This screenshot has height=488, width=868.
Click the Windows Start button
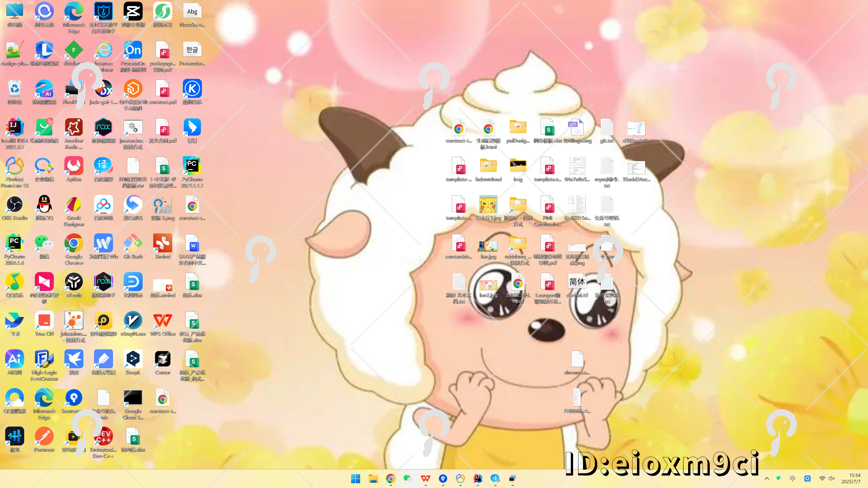356,479
